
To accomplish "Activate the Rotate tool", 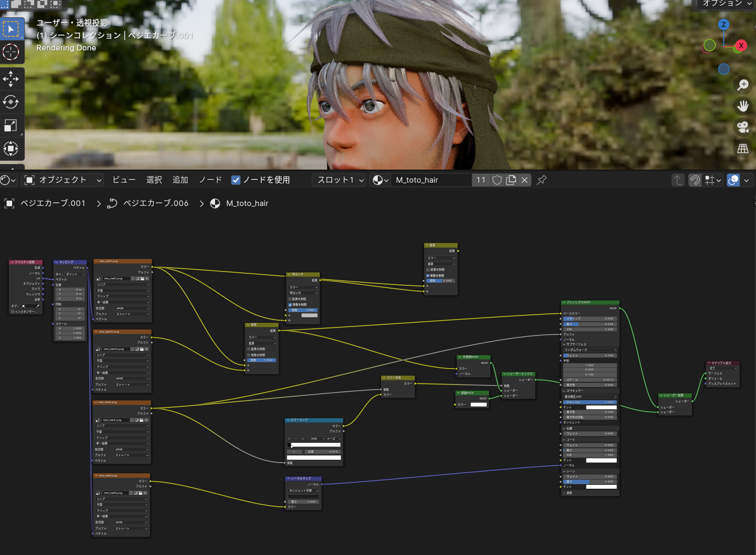I will [x=11, y=102].
